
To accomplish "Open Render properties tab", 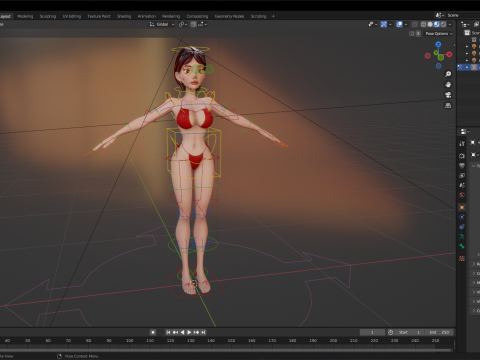I will tap(462, 156).
